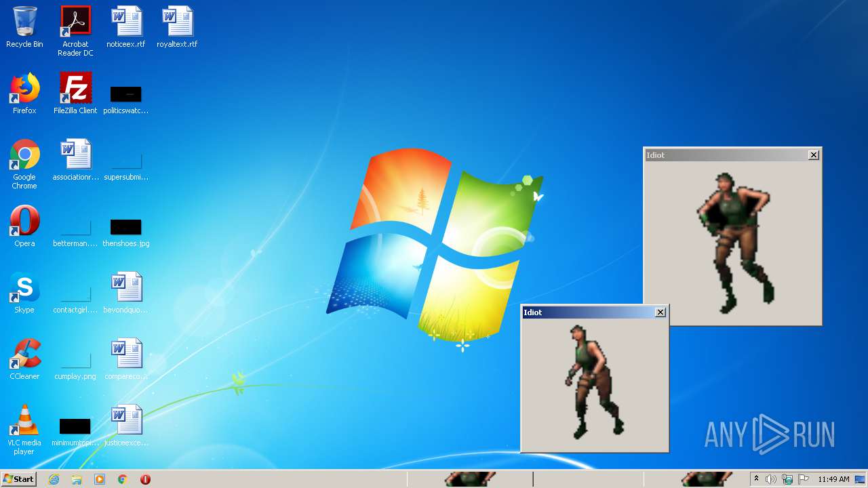The height and width of the screenshot is (488, 868).
Task: Select the politicswatc... black thumbnail file
Action: coord(126,100)
